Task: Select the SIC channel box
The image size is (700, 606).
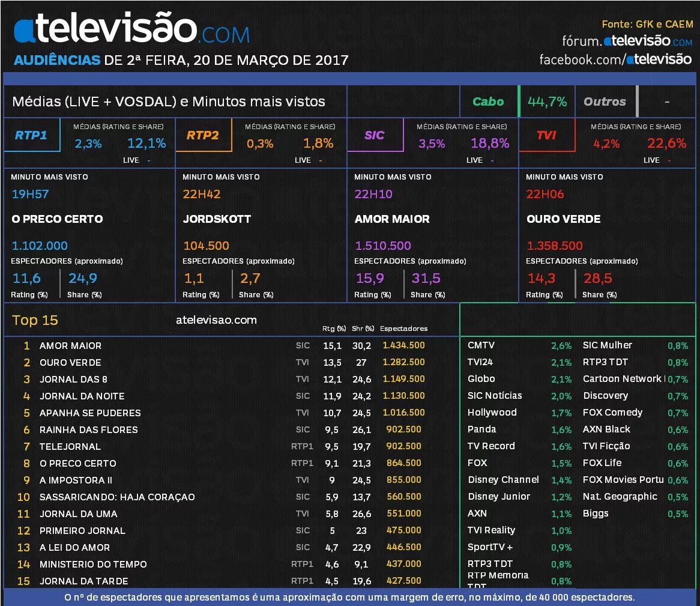Action: (x=375, y=135)
